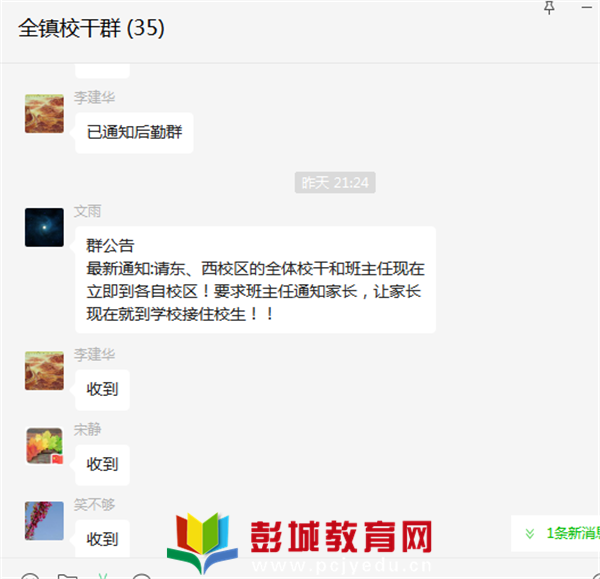Click 李建华's avatar beside 已通知后勤群

[x=44, y=114]
